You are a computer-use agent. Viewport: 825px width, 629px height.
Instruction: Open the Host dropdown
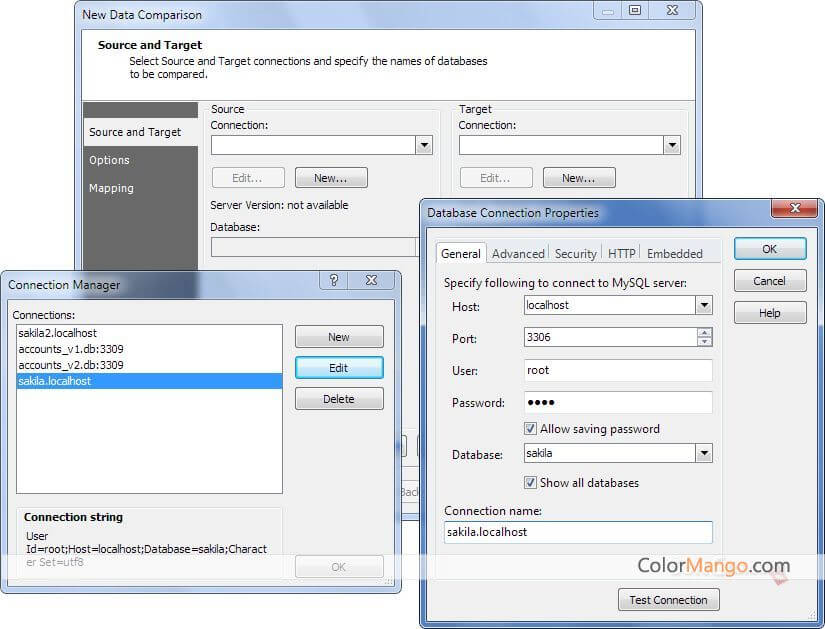point(703,305)
